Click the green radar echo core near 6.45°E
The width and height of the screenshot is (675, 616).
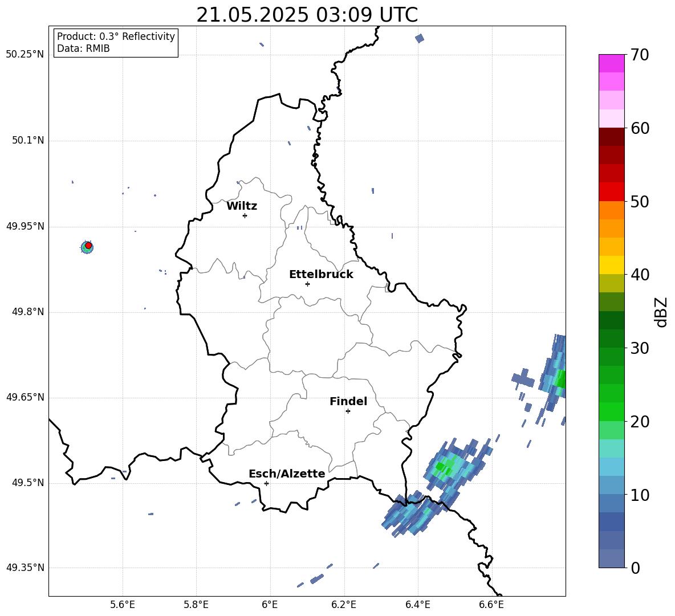pyautogui.click(x=441, y=466)
